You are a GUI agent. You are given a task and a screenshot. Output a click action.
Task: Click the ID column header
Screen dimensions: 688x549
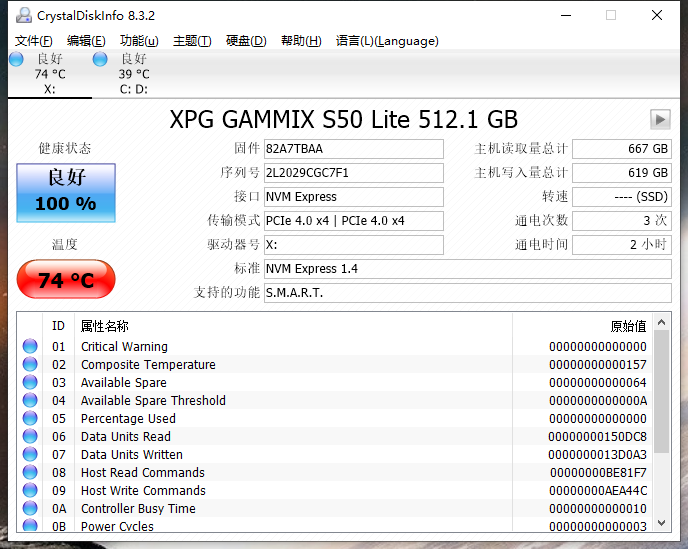[58, 326]
